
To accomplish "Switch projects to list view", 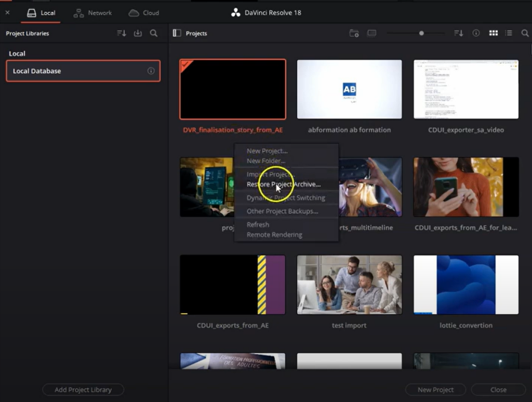I will tap(509, 33).
